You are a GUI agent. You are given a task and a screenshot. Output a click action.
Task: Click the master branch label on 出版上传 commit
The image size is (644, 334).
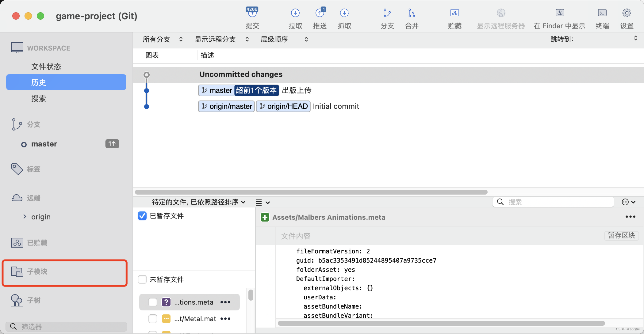pos(217,90)
